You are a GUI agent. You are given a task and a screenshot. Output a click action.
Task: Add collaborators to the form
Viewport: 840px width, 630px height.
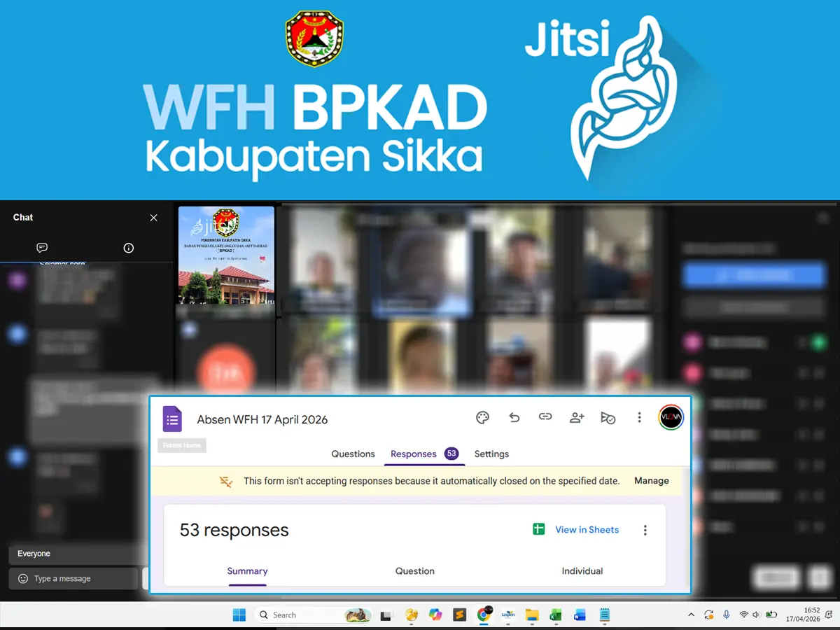(x=577, y=418)
